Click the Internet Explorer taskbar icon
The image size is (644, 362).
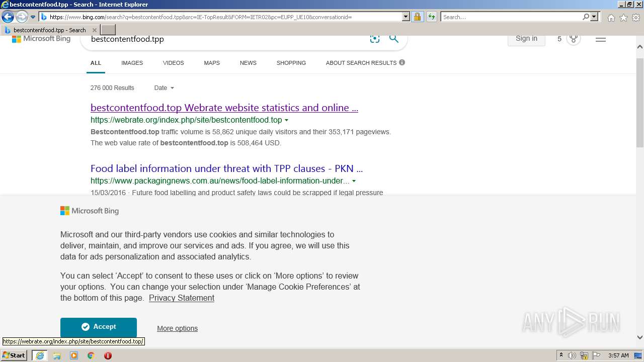pyautogui.click(x=39, y=355)
